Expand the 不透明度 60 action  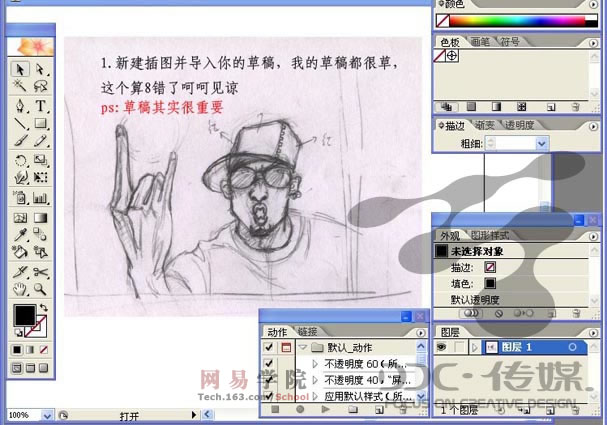(315, 364)
